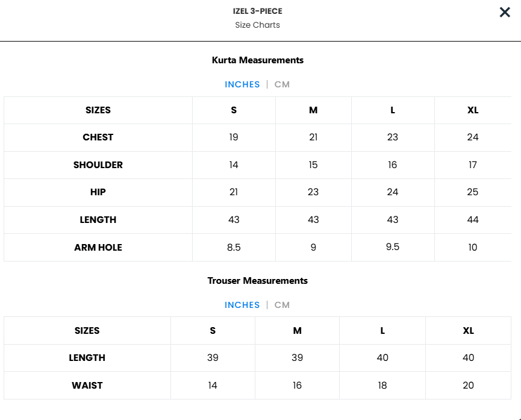Click the M column header in Trouser table
The width and height of the screenshot is (521, 420).
(x=297, y=331)
